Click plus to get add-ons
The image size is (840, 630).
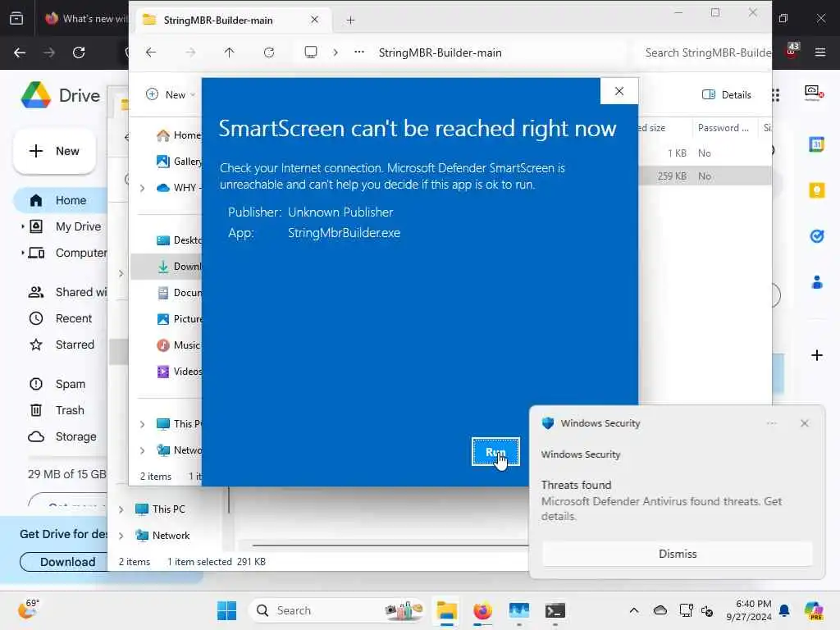click(816, 355)
